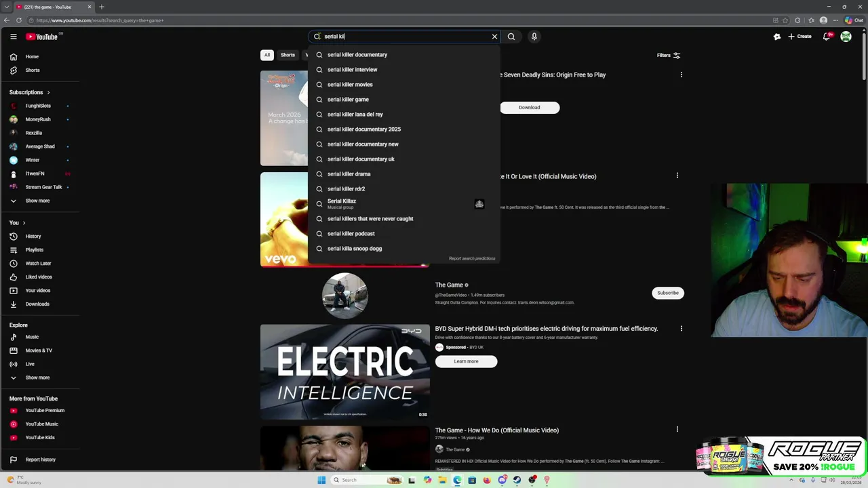
Task: Click Learn more on the BYD ad
Action: [x=466, y=361]
